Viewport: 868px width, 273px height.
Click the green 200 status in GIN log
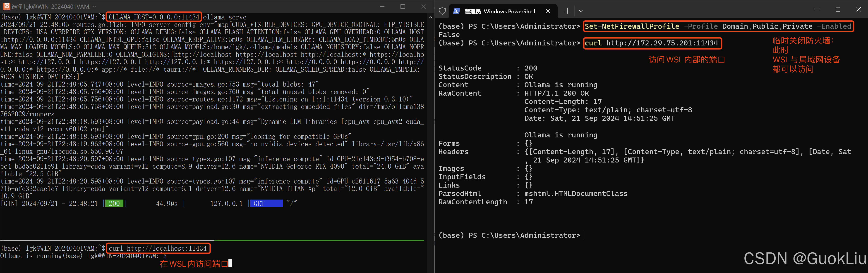point(114,203)
